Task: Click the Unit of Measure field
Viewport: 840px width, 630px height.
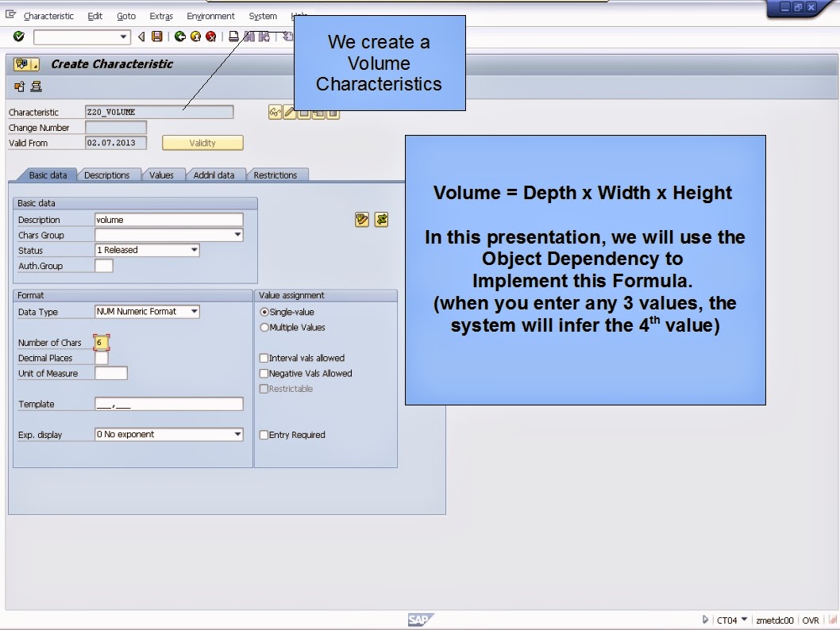Action: pyautogui.click(x=111, y=373)
